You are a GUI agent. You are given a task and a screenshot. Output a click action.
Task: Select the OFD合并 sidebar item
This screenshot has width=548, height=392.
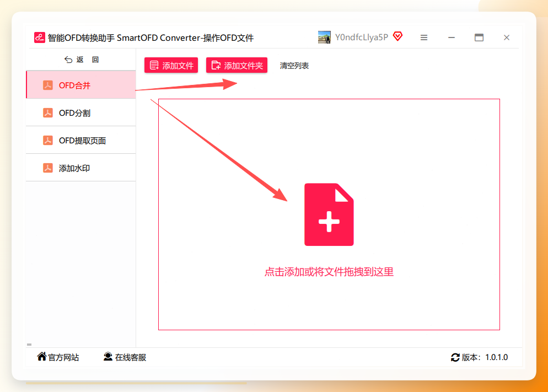[x=81, y=85]
